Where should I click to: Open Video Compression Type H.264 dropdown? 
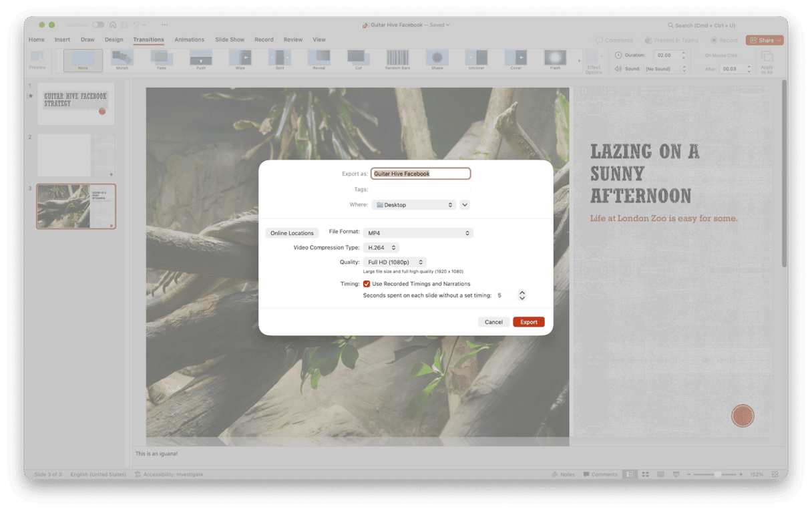[381, 248]
